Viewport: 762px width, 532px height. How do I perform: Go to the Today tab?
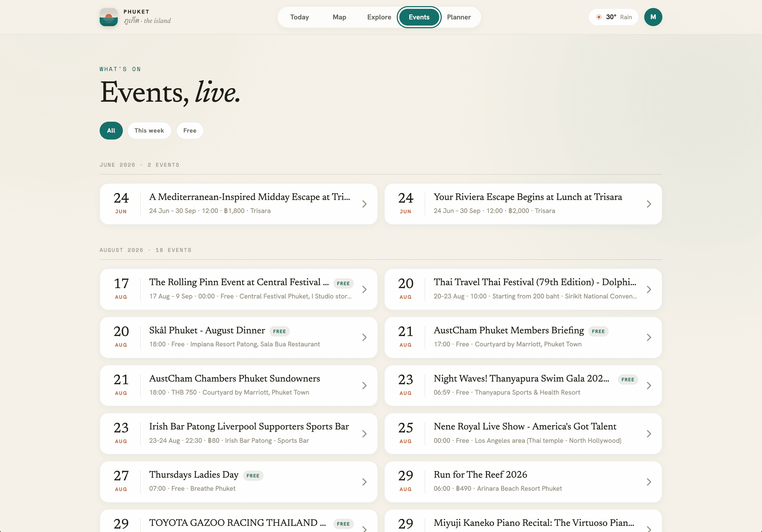click(x=299, y=17)
